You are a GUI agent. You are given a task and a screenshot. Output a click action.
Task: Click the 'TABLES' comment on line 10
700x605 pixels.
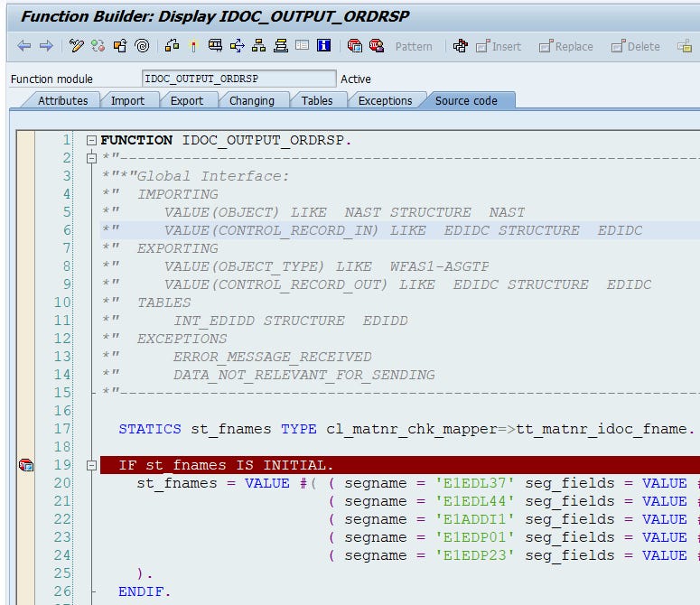click(x=164, y=302)
